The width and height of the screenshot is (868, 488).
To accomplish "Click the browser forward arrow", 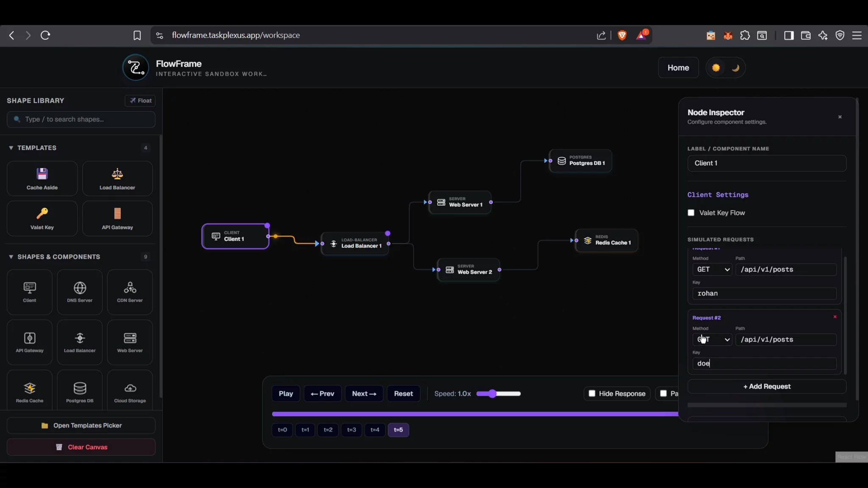I will coord(28,36).
